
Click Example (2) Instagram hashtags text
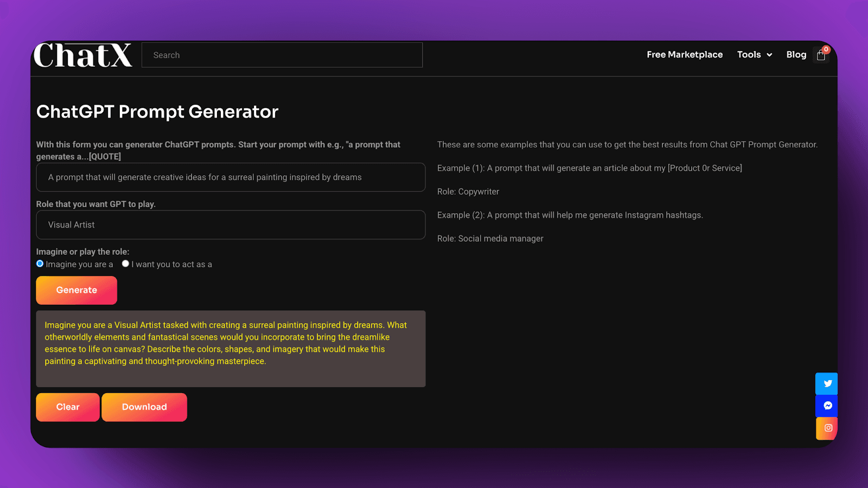point(570,215)
